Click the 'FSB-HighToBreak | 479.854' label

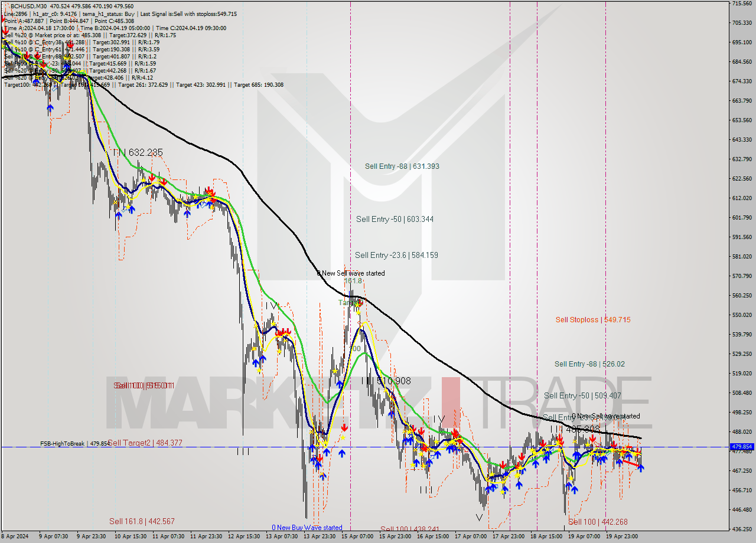(x=74, y=443)
